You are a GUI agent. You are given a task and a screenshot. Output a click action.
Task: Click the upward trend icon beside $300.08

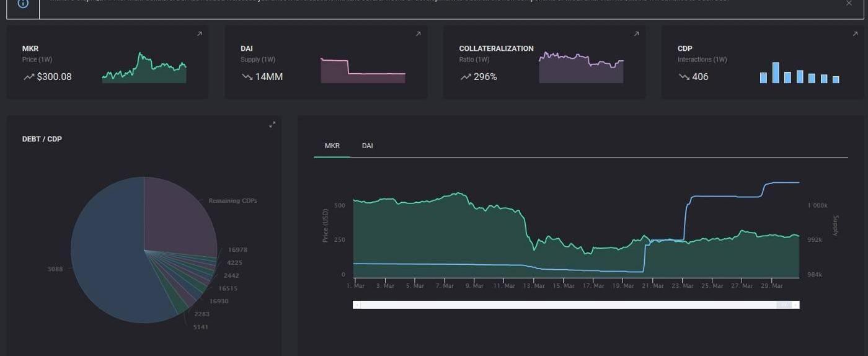click(29, 77)
